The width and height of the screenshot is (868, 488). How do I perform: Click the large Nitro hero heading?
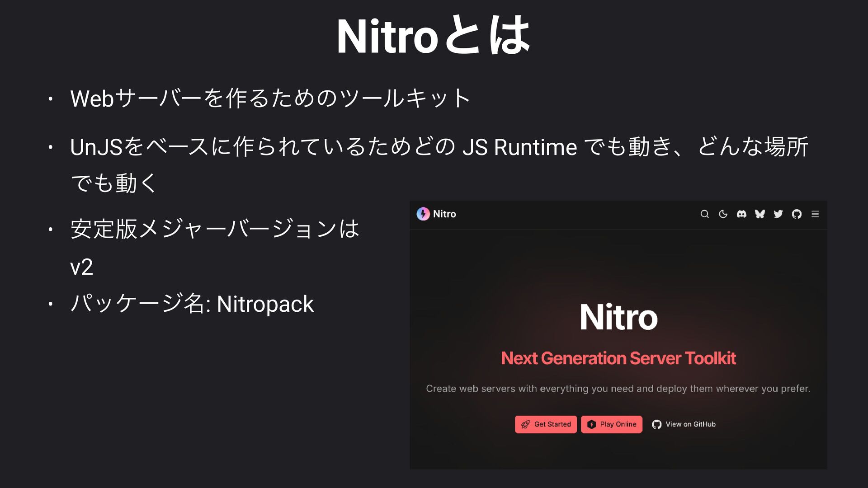618,317
